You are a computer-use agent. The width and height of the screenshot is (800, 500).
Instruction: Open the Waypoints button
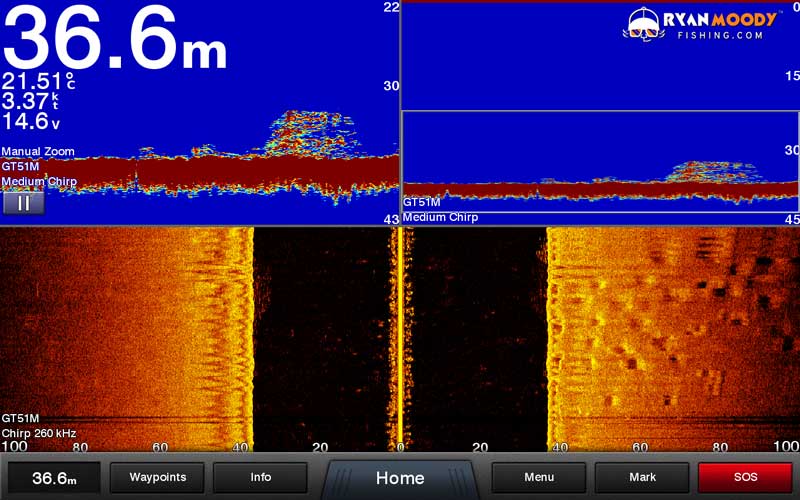click(157, 478)
